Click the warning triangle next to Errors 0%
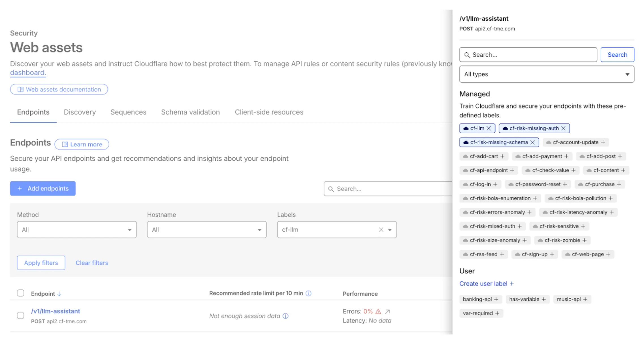 coord(378,311)
